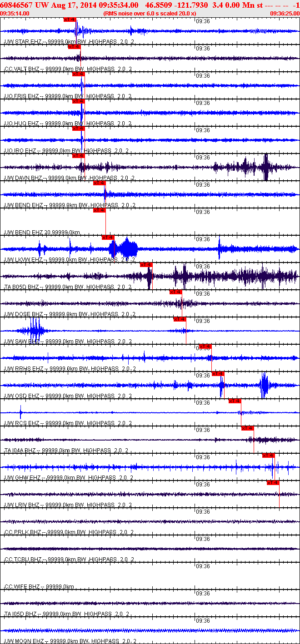The height and width of the screenshot is (644, 300).
Task: Click the pick marker on the UW RRHS trace
Action: coord(205,347)
